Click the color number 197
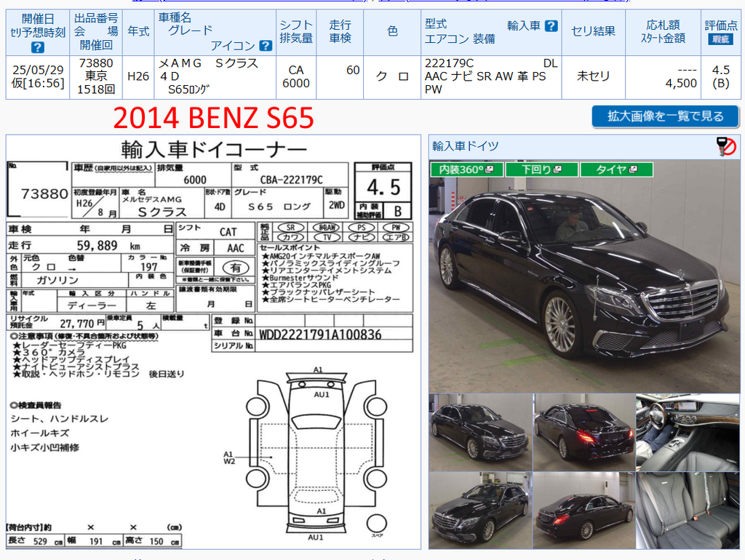 coord(148,268)
